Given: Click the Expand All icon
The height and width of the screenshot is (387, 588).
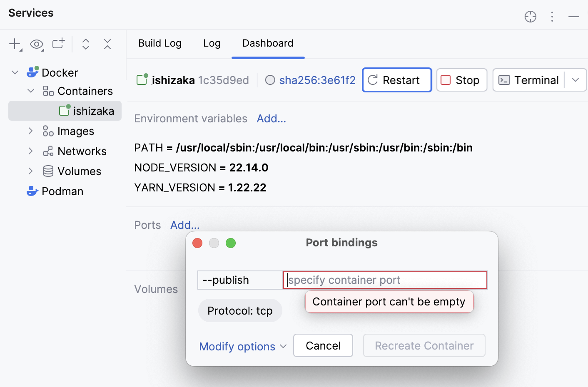Looking at the screenshot, I should [85, 44].
